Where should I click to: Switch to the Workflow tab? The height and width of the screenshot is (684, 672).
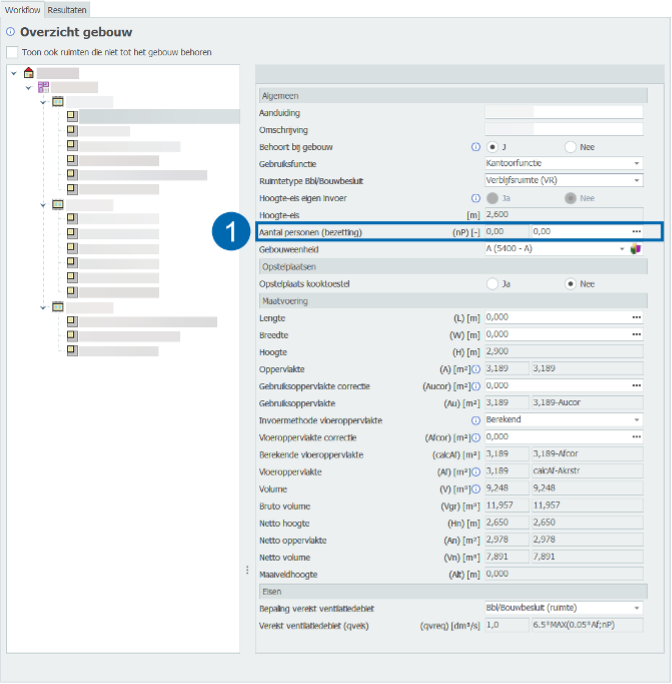point(22,9)
